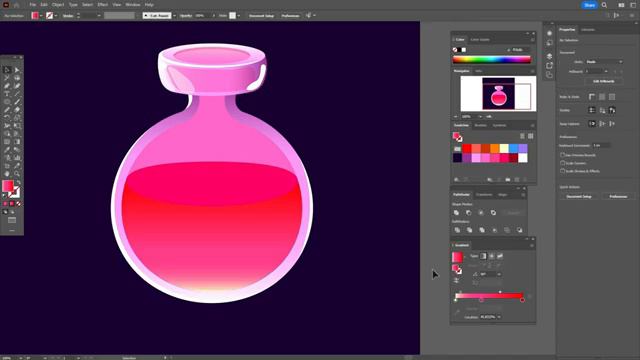Switch swatches to list view icon
The height and width of the screenshot is (360, 640).
522,136
